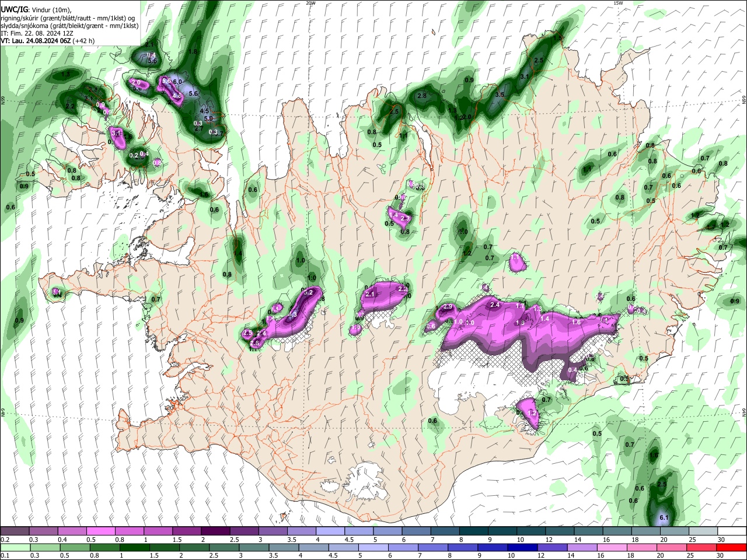Click the 'rigning/skúrir' legend description line
The image size is (747, 560).
[69, 18]
